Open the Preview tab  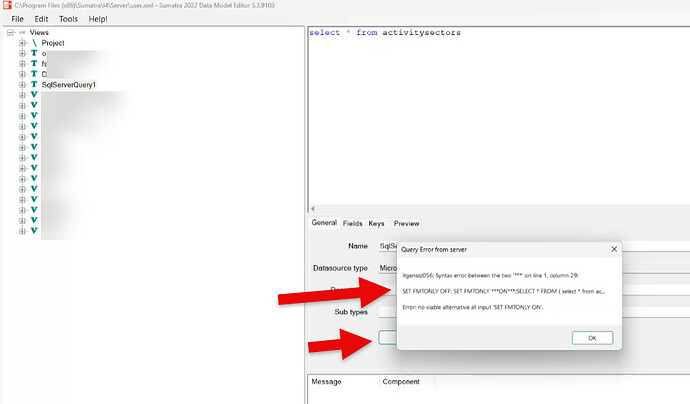(406, 223)
